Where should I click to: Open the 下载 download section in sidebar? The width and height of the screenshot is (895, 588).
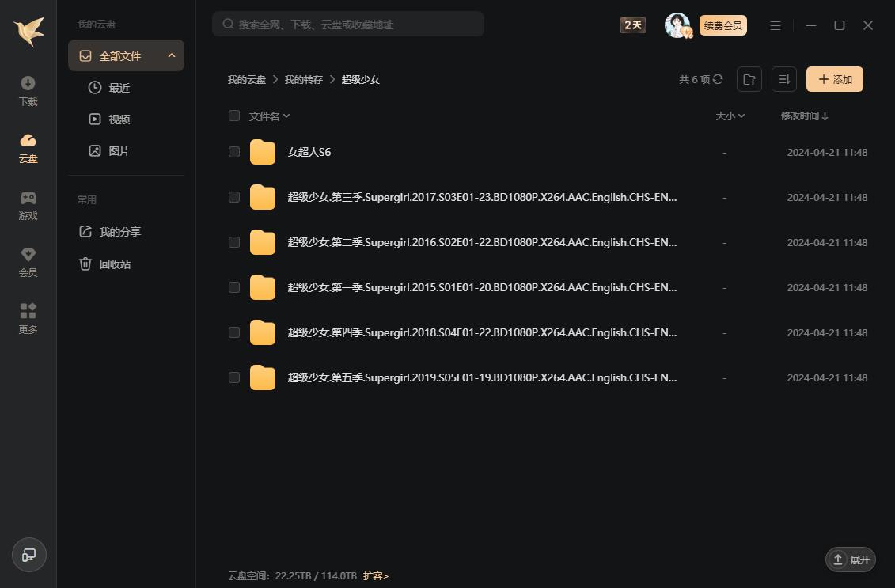click(28, 89)
